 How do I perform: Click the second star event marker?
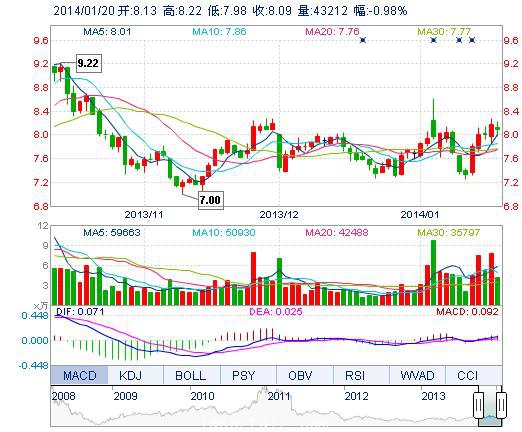(433, 40)
